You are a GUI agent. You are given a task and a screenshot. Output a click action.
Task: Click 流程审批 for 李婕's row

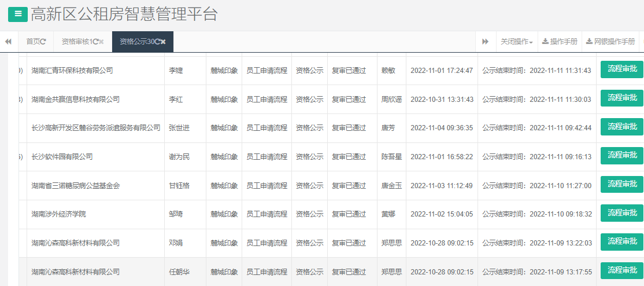tap(622, 69)
